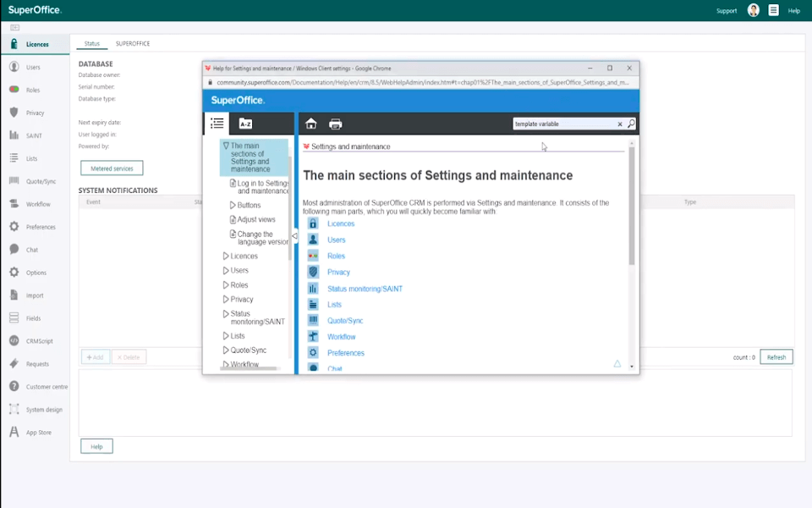Open the Chat bubble icon
812x508 pixels.
coord(14,249)
